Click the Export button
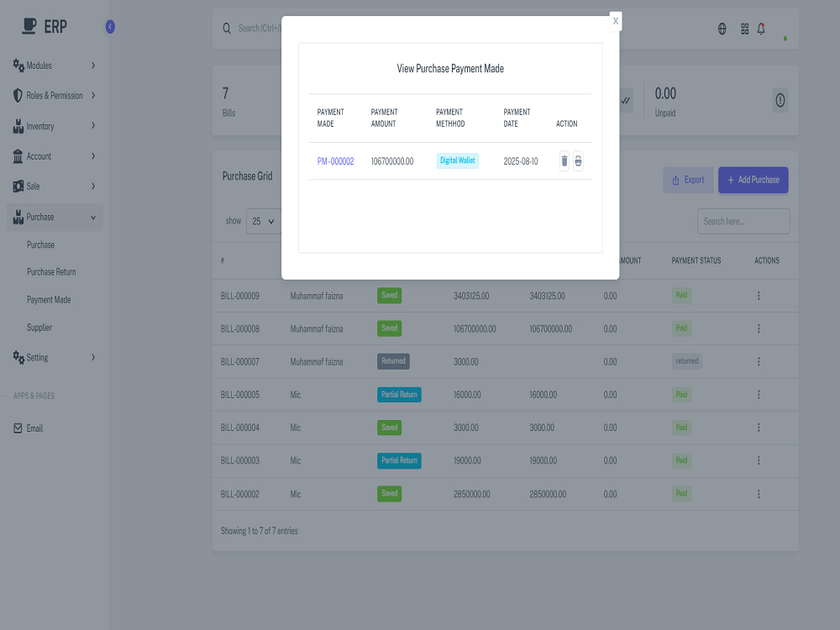This screenshot has height=630, width=840. coord(688,180)
